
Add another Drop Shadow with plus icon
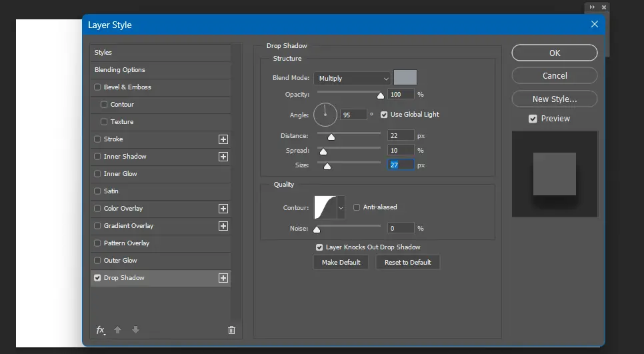(223, 278)
